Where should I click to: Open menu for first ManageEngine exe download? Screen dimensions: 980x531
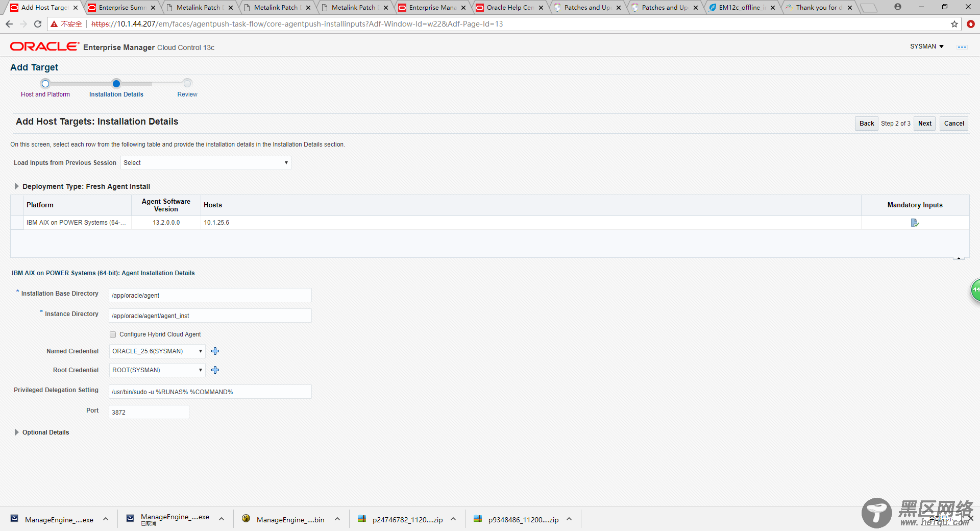coord(106,519)
